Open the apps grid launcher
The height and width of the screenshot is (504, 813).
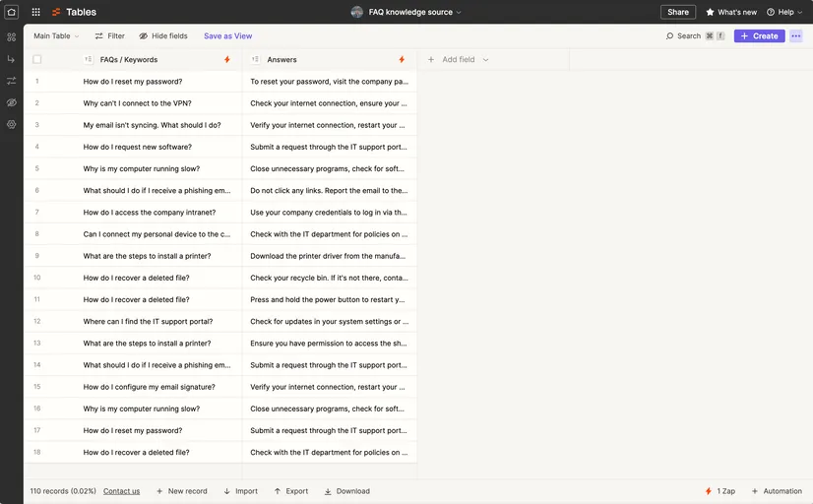(x=35, y=12)
